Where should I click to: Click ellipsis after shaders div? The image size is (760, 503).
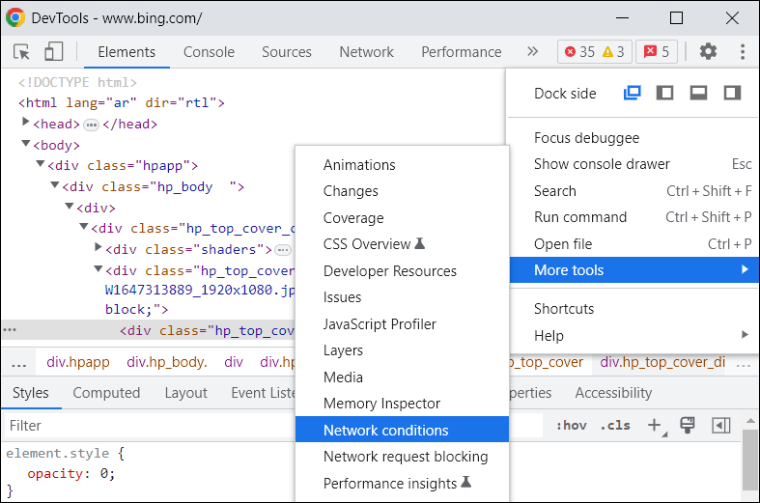tap(283, 250)
